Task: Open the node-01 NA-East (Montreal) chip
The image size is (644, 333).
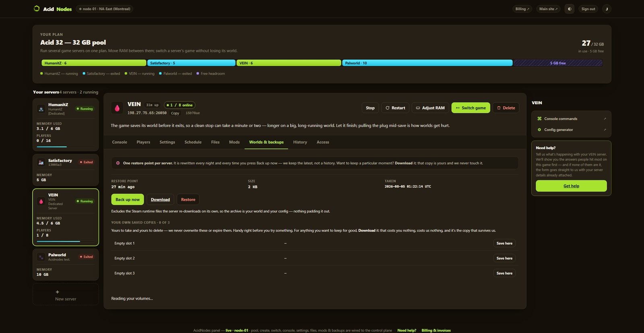Action: pyautogui.click(x=105, y=9)
